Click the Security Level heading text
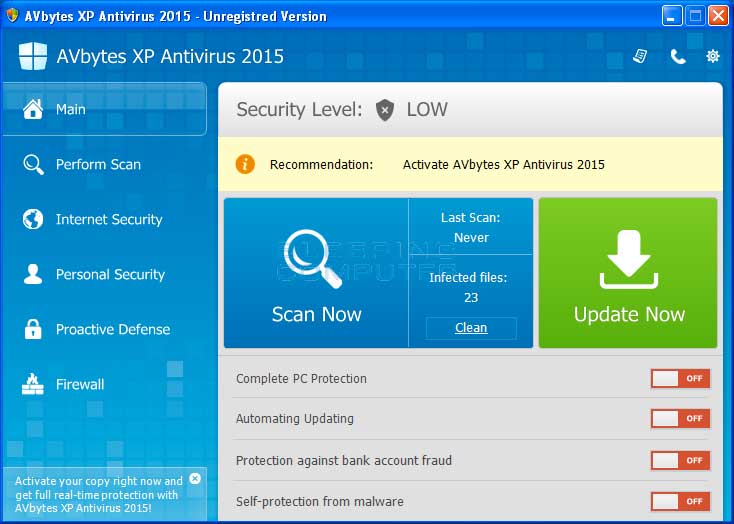Image resolution: width=734 pixels, height=524 pixels. click(x=299, y=110)
